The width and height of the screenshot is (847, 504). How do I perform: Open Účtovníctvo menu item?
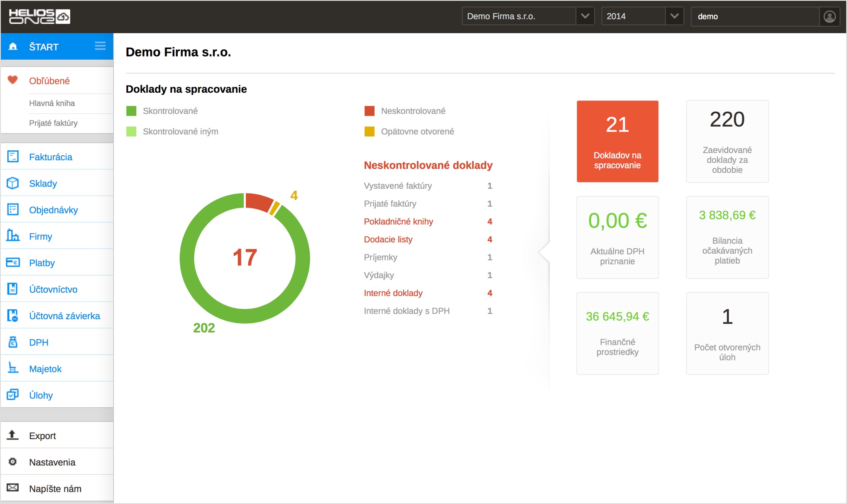pos(53,289)
